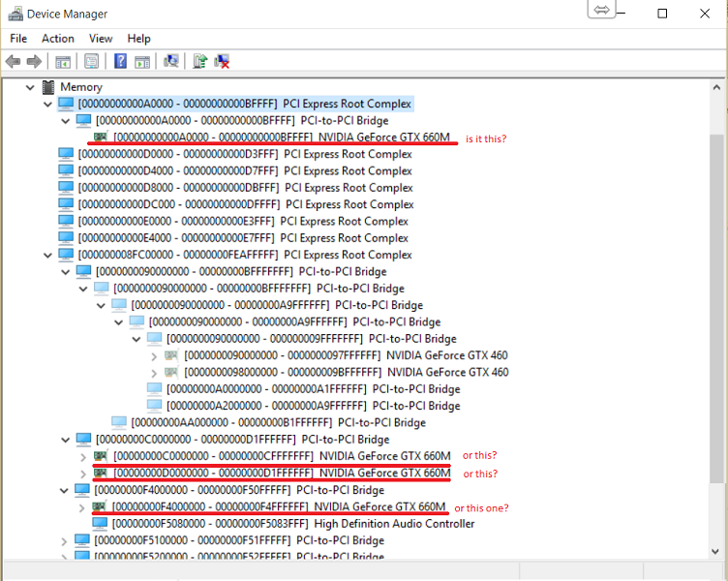Click the Update Driver Software icon
This screenshot has width=728, height=581.
tap(199, 61)
